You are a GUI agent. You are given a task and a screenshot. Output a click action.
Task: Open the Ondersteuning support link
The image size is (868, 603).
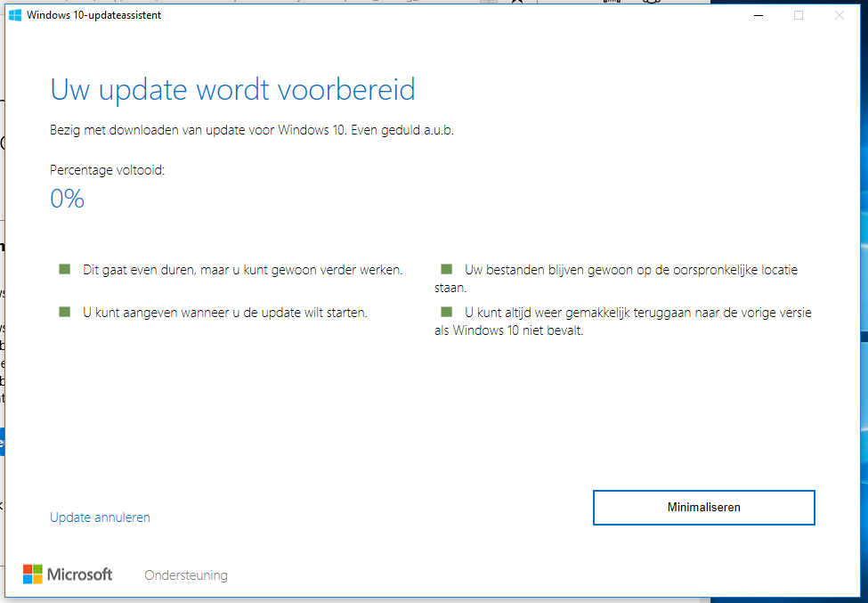tap(186, 575)
